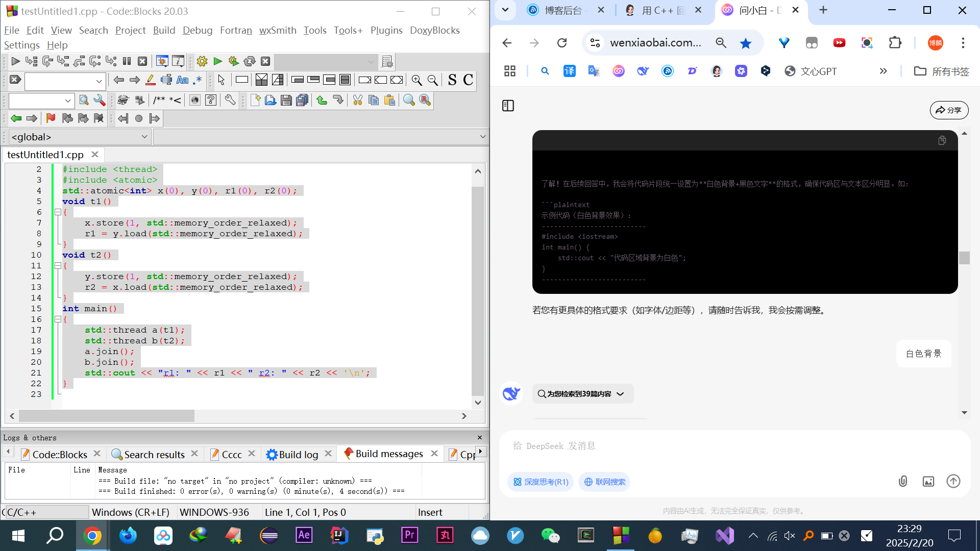Click the green Undo arrow icon
Image resolution: width=980 pixels, height=551 pixels.
[322, 100]
